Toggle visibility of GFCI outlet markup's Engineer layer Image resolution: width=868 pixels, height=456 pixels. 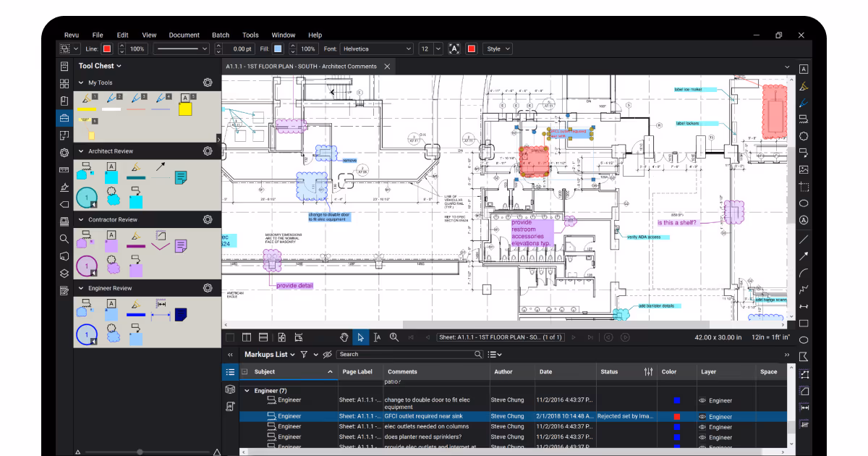pyautogui.click(x=702, y=417)
